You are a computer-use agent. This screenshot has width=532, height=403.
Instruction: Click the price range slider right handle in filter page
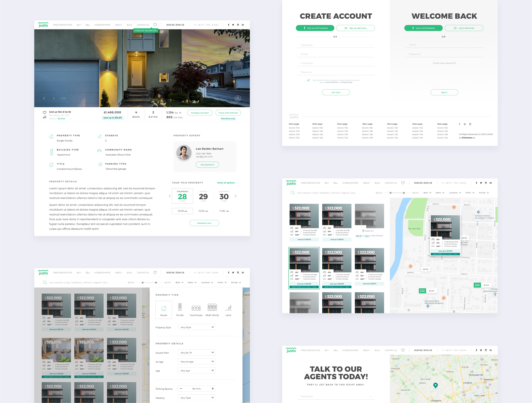pyautogui.click(x=156, y=283)
